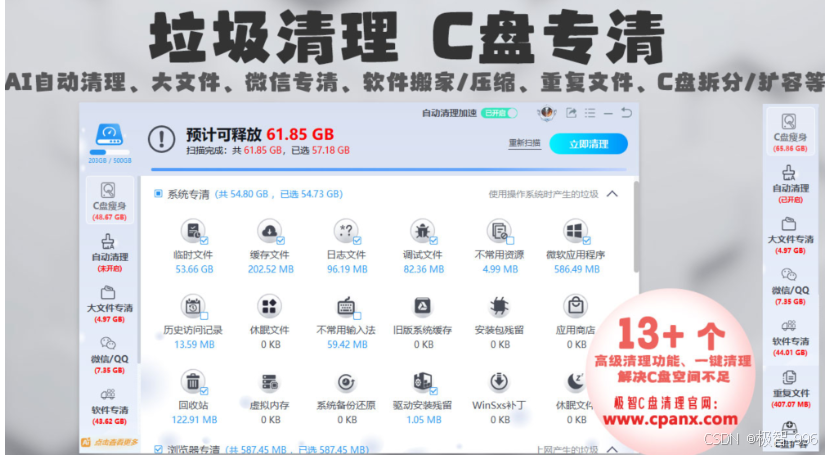Toggle the 系统专清 section checkbox
This screenshot has height=455, width=835.
158,193
